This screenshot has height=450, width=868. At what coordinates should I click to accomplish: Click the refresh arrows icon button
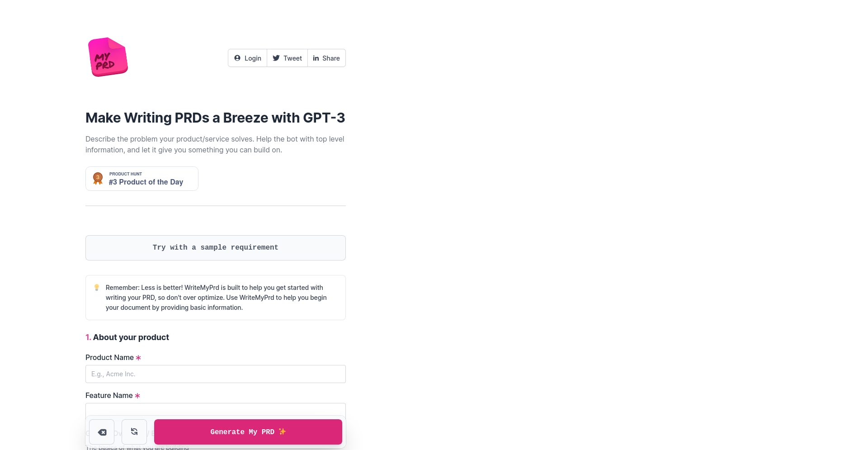point(134,432)
